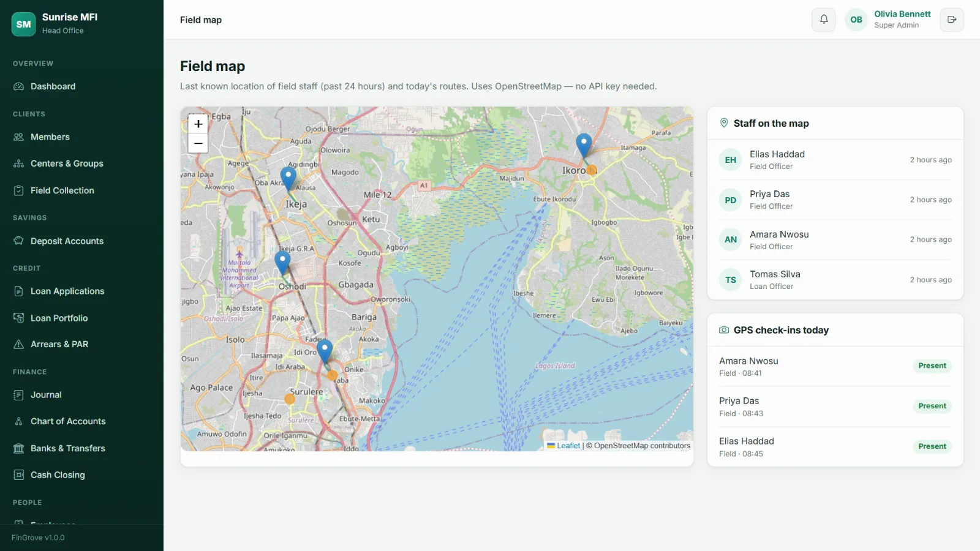
Task: Open the Journal page
Action: 81,395
